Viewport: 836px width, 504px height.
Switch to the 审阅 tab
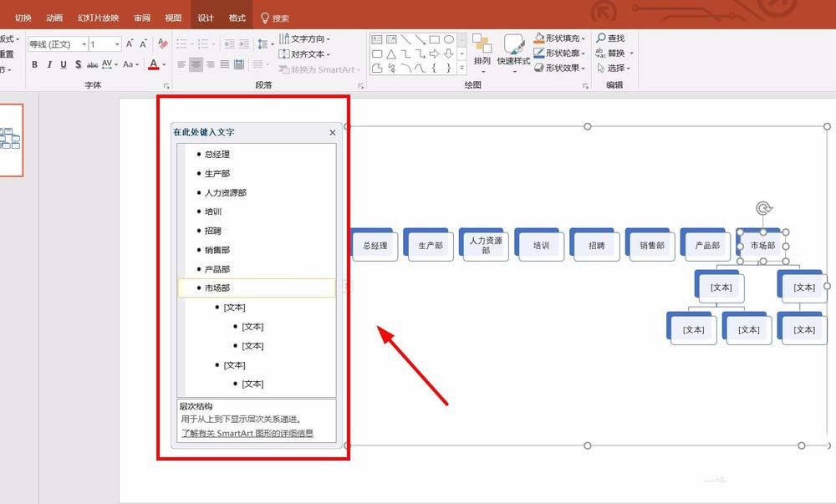142,18
